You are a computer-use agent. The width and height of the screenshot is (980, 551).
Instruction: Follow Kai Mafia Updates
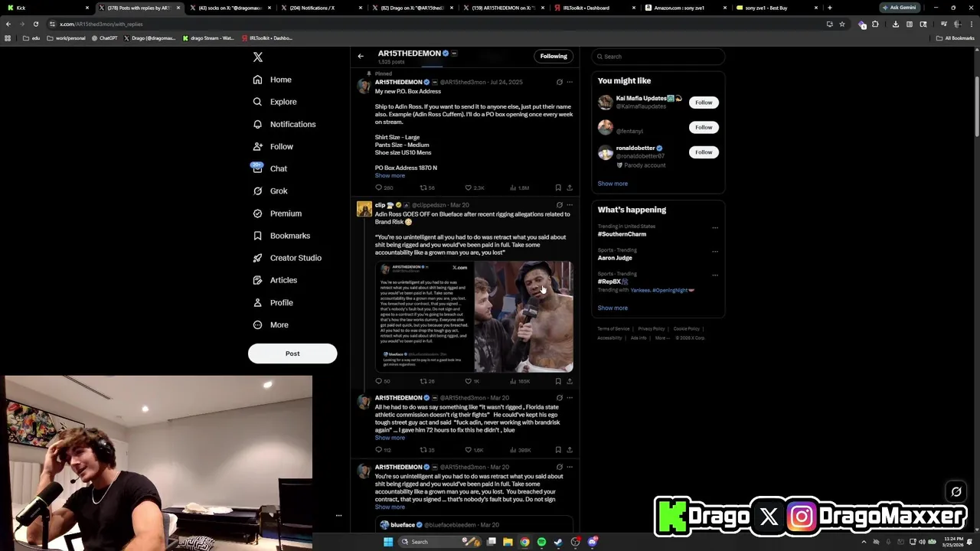704,103
